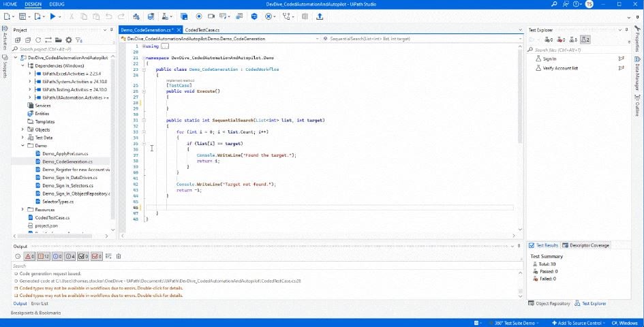Viewport: 644px width, 327px height.
Task: Toggle the passed checks filter in the Output panel
Action: click(x=83, y=256)
